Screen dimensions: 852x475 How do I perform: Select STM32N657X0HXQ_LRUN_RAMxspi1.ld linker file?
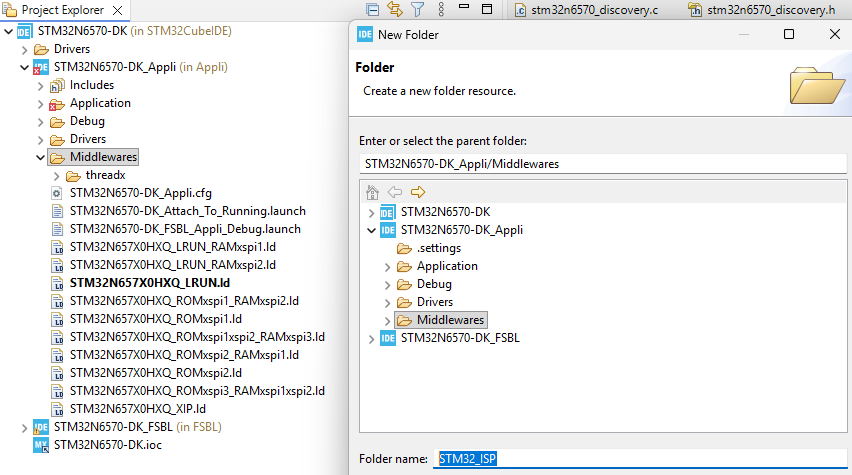click(172, 247)
